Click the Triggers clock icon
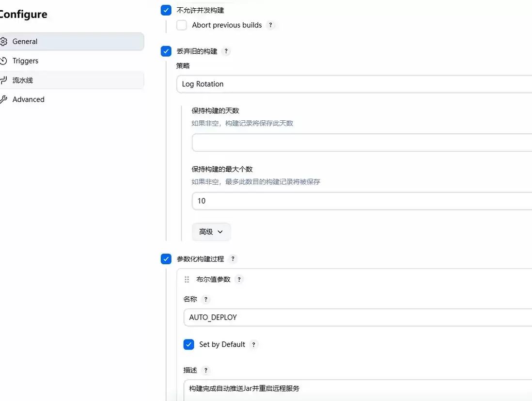Screen dimensions: 532x401 tap(3, 61)
